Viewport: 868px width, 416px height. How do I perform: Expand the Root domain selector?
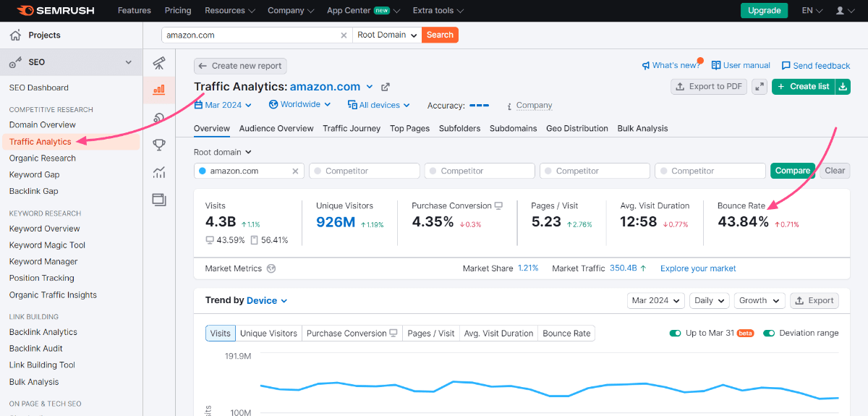coord(223,153)
